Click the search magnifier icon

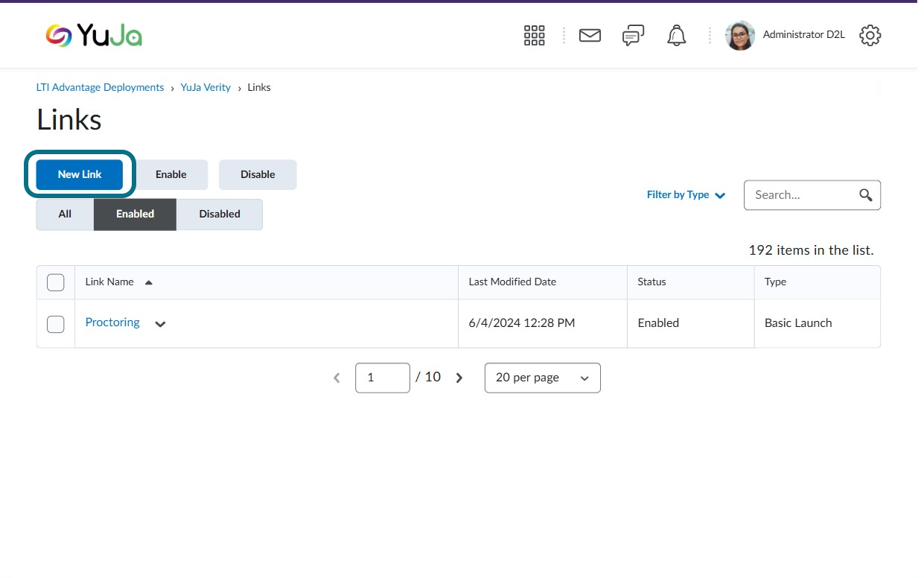(865, 195)
